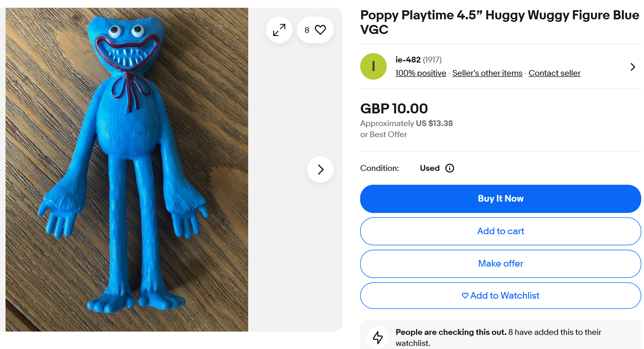Image resolution: width=644 pixels, height=349 pixels.
Task: Show the next product photo
Action: coord(320,170)
